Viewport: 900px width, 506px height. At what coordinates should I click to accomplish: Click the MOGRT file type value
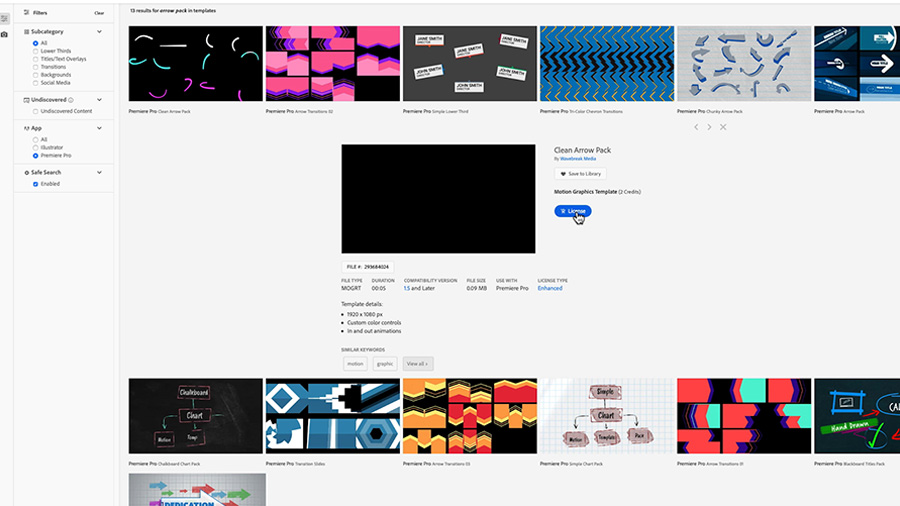tap(351, 289)
